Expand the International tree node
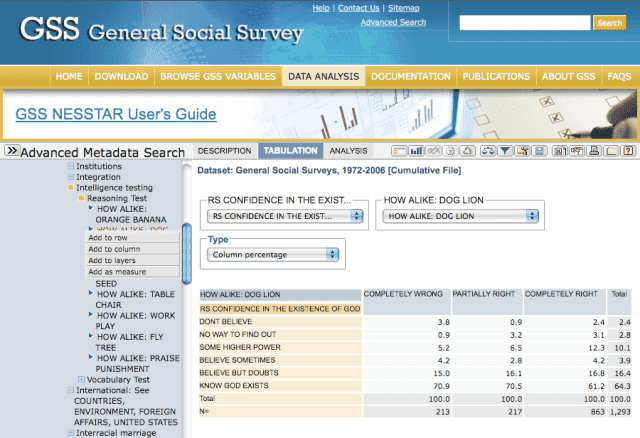The width and height of the screenshot is (640, 438). tap(70, 390)
